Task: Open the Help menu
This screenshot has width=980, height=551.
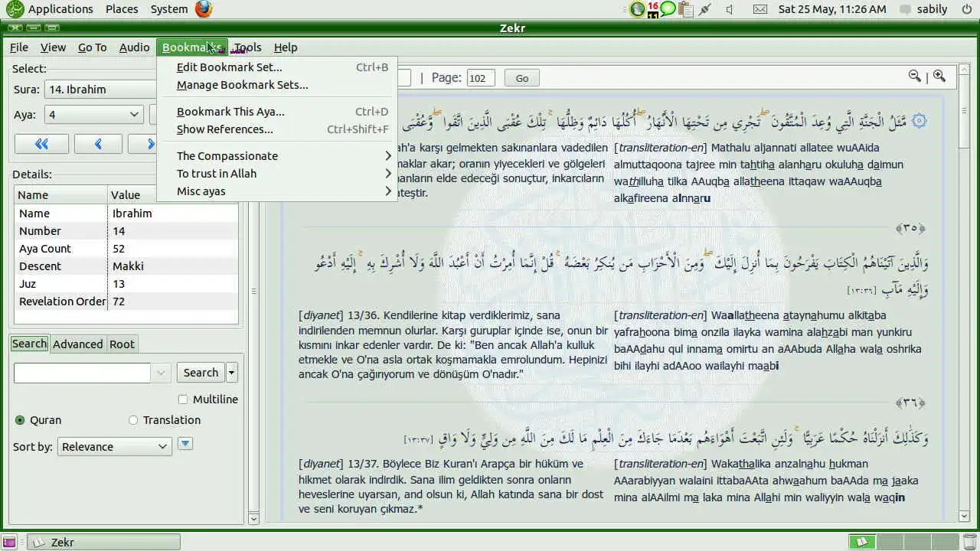Action: (x=286, y=47)
